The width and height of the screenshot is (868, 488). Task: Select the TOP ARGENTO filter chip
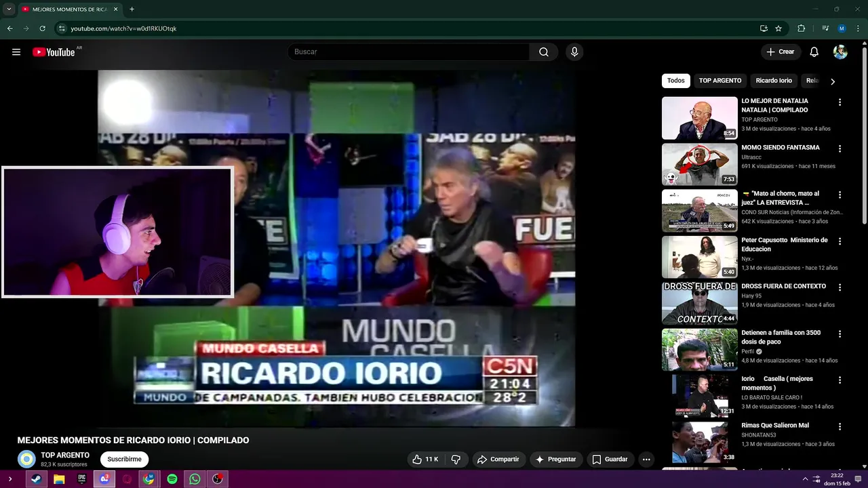[720, 81]
